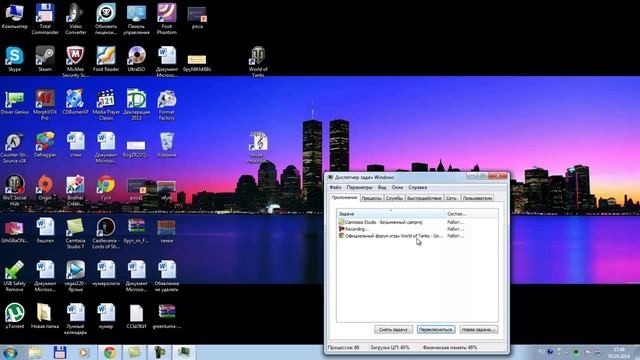
Task: Open the Корзина recycle bin icon
Action: [x=167, y=145]
